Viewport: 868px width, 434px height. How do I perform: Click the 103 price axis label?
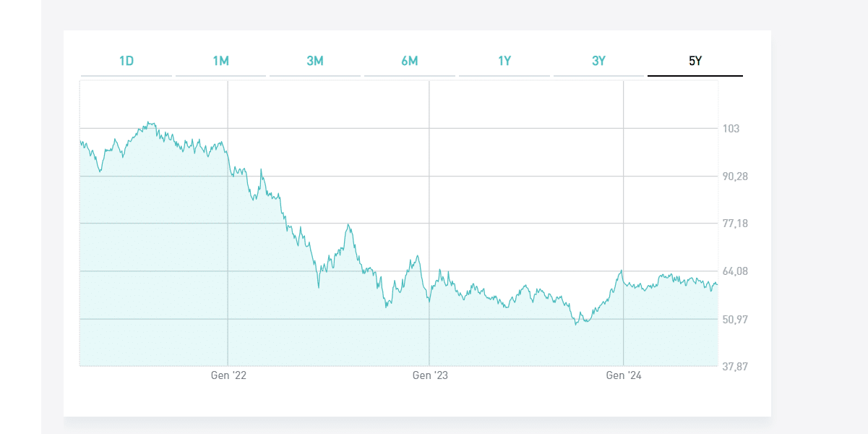[x=731, y=129]
